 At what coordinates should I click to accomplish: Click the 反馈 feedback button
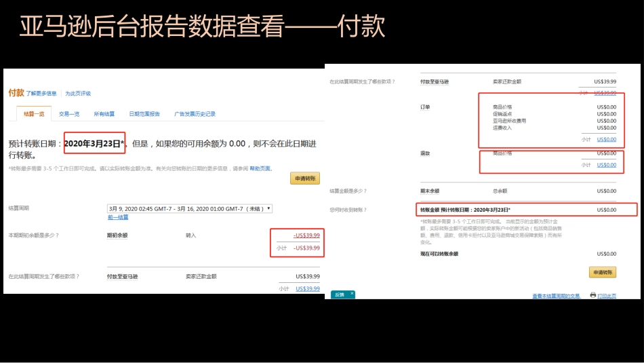[x=340, y=294]
